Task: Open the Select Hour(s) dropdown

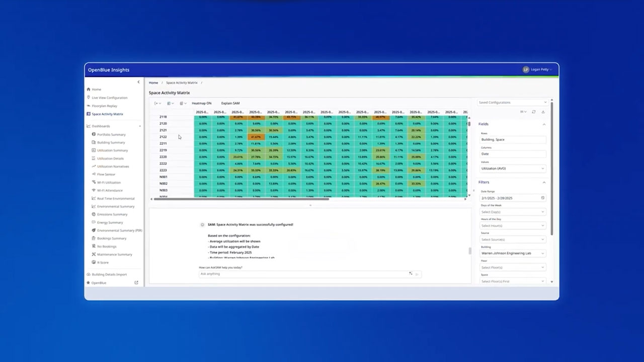Action: (513, 226)
